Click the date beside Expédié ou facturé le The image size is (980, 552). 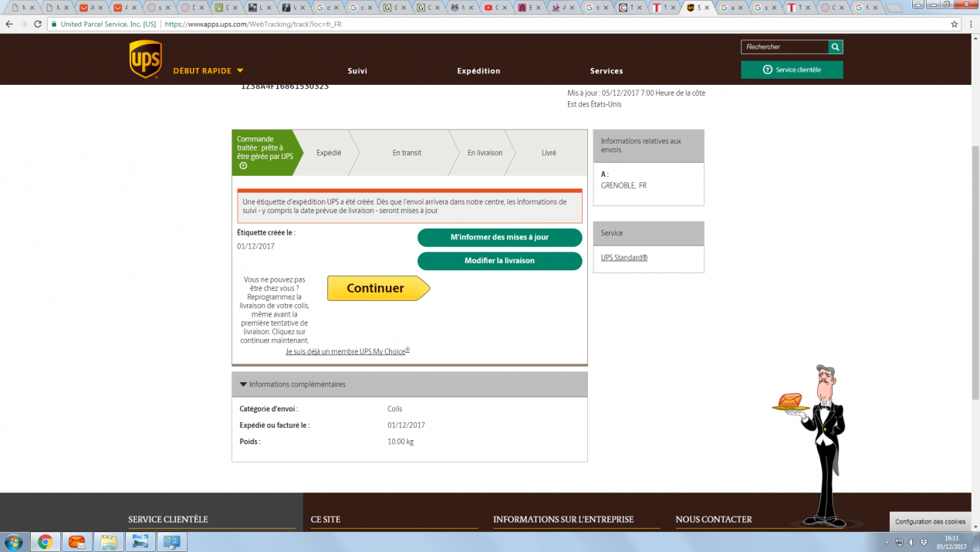pos(406,425)
